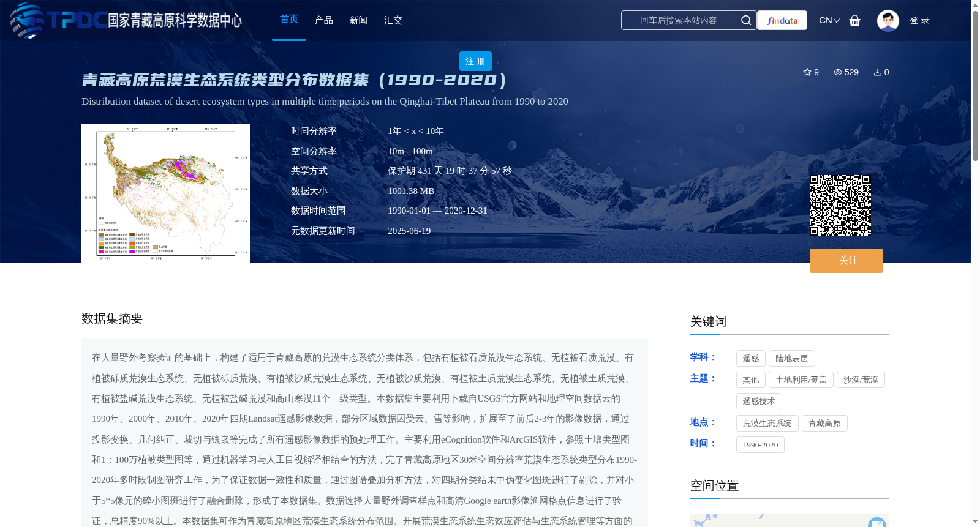Click the download count icon
The height and width of the screenshot is (527, 980).
(878, 72)
